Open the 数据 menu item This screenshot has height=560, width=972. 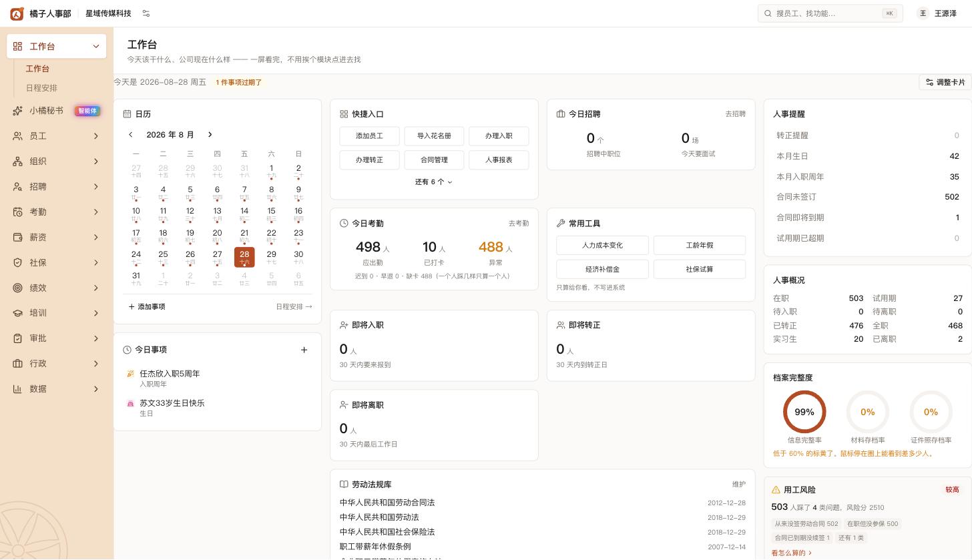pyautogui.click(x=57, y=389)
